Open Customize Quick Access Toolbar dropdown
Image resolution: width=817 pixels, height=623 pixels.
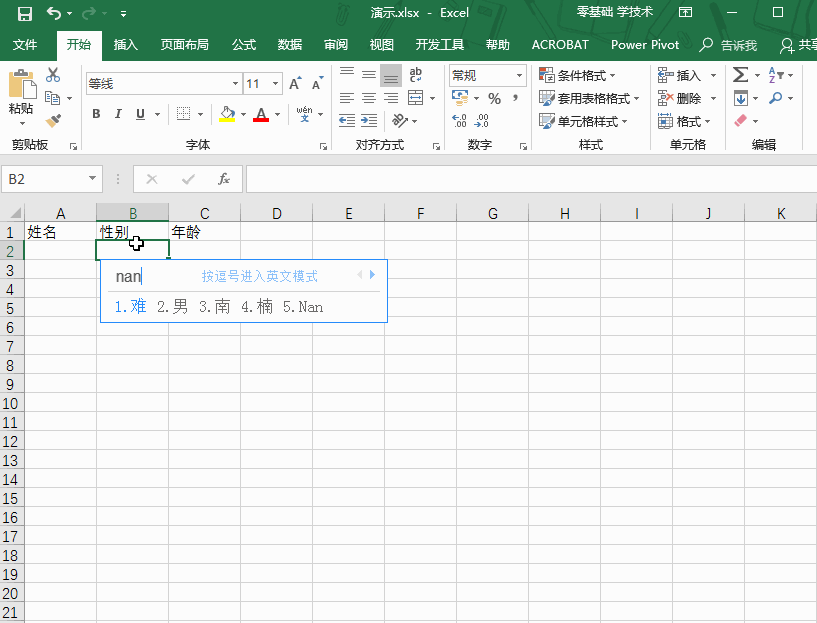tap(123, 14)
